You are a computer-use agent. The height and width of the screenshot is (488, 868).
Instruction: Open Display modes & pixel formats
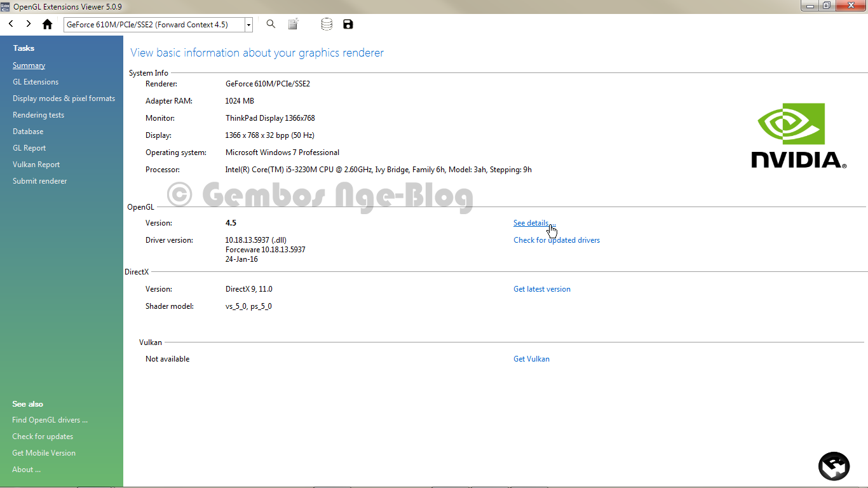(x=64, y=98)
